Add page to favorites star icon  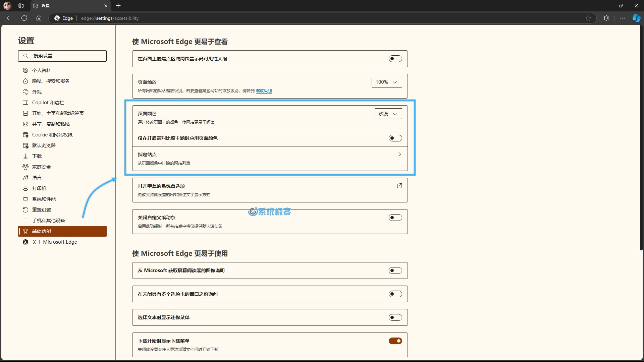click(x=588, y=18)
